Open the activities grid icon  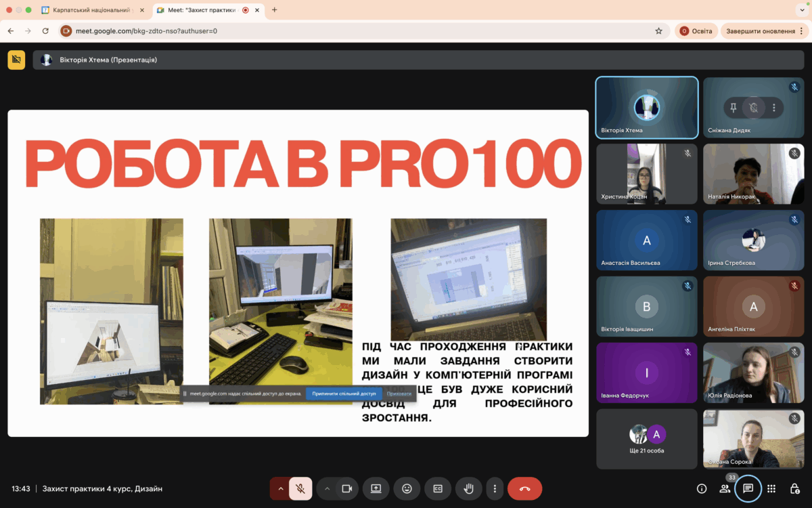(771, 488)
